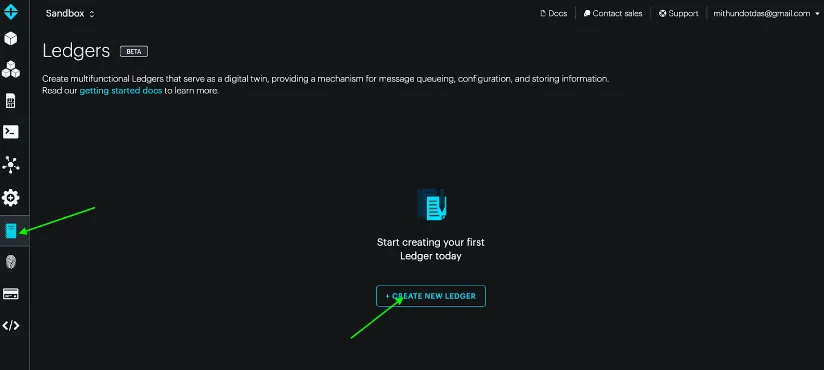The height and width of the screenshot is (370, 824).
Task: Click the ledger document illustration
Action: [x=432, y=205]
